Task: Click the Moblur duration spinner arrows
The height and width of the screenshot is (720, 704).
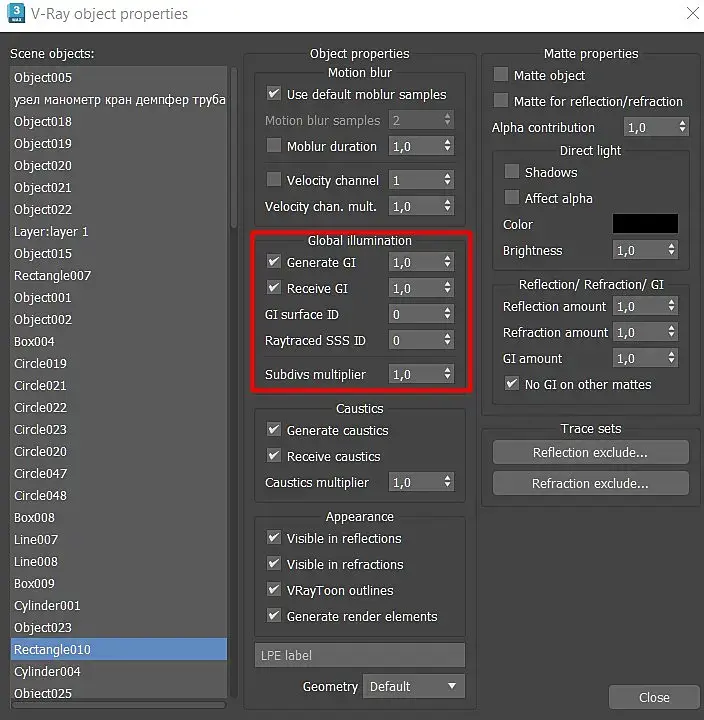Action: tap(447, 146)
